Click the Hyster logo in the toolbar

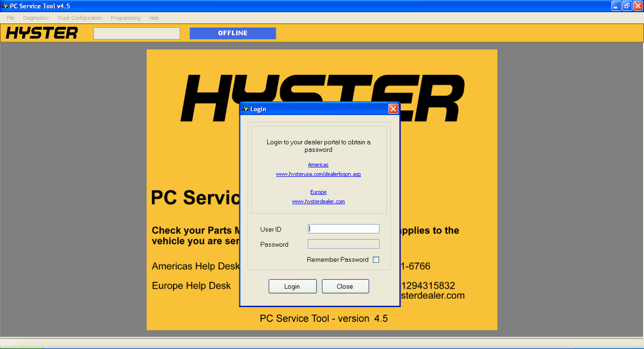[x=42, y=33]
